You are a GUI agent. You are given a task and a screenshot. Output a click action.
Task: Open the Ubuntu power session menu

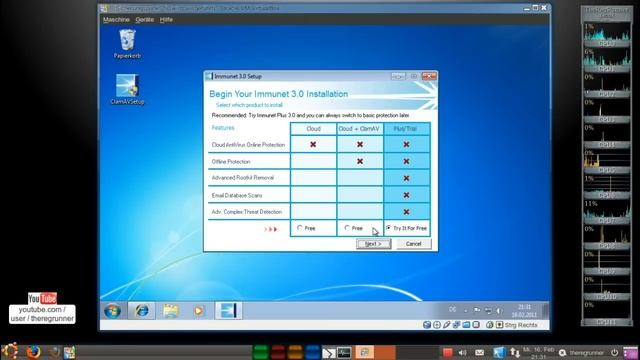pyautogui.click(x=614, y=352)
